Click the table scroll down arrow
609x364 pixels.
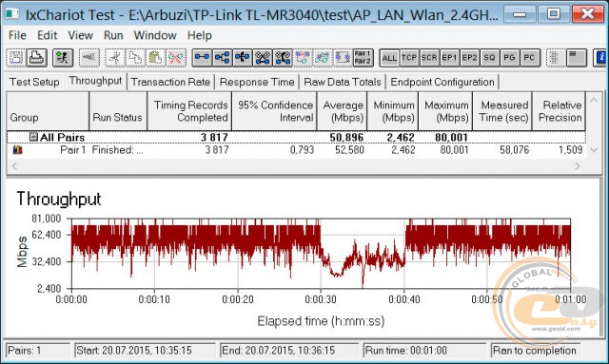[x=594, y=149]
